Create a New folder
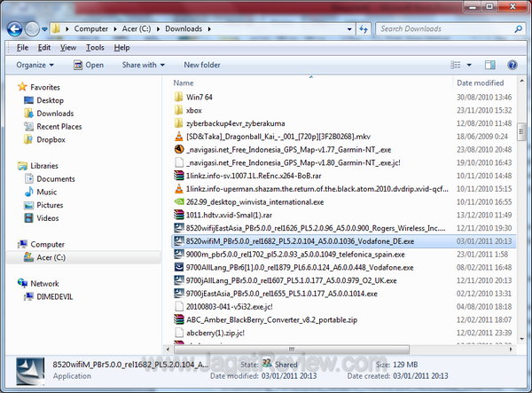Image resolution: width=532 pixels, height=393 pixels. (x=202, y=65)
